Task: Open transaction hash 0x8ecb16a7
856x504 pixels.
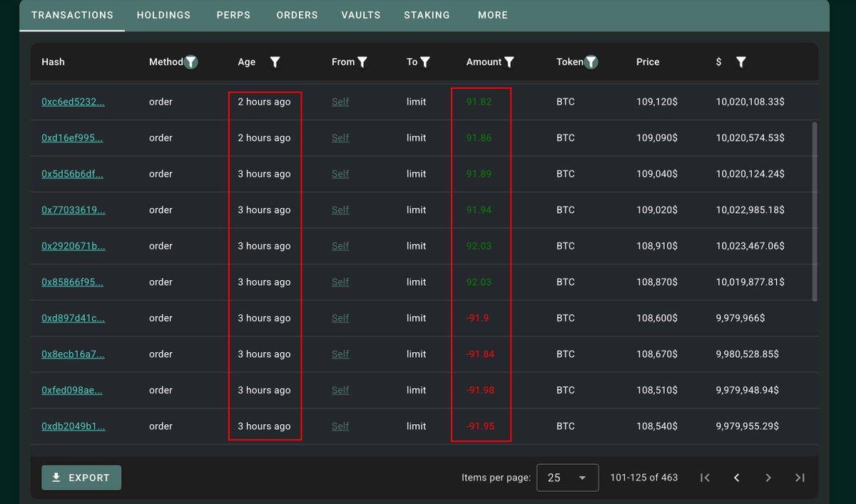Action: tap(73, 354)
